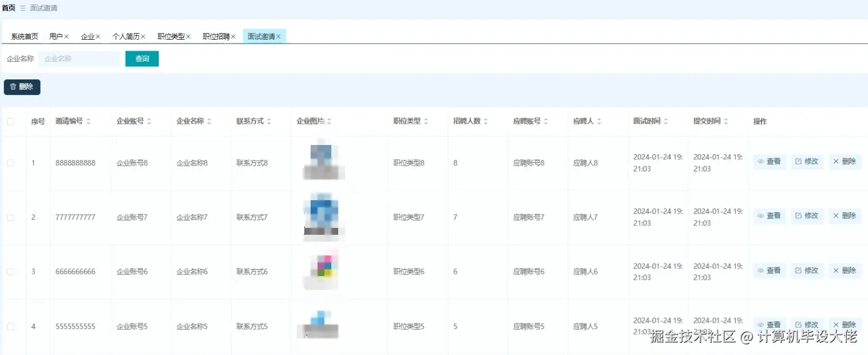Click the company image thumbnail in row 2
Screen dimensions: 868x355
(x=322, y=216)
